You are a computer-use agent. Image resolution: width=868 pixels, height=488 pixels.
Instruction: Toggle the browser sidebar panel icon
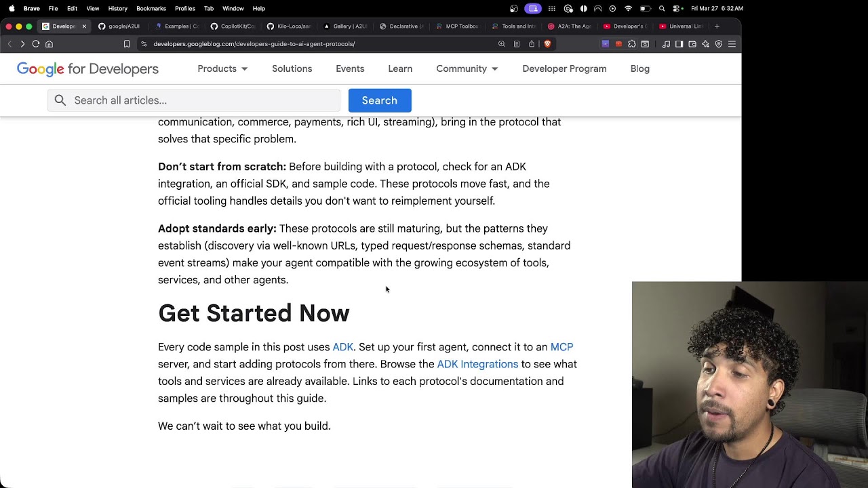point(679,44)
